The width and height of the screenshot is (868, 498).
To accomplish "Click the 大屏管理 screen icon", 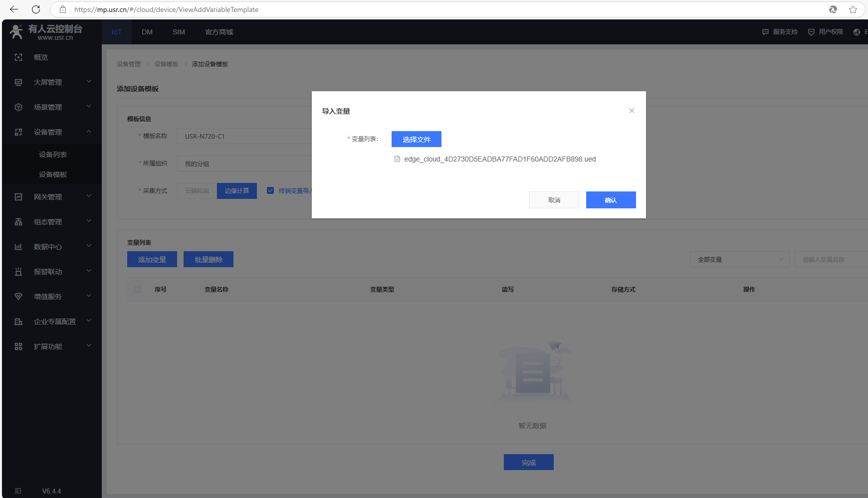I will coord(18,82).
